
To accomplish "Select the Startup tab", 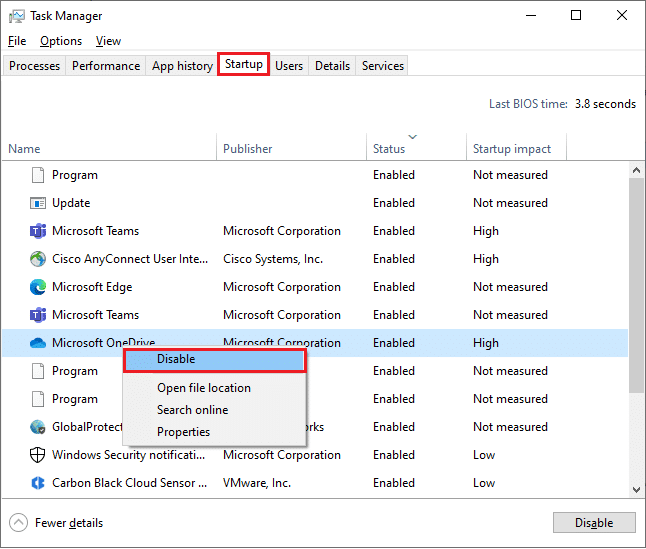I will pos(243,64).
